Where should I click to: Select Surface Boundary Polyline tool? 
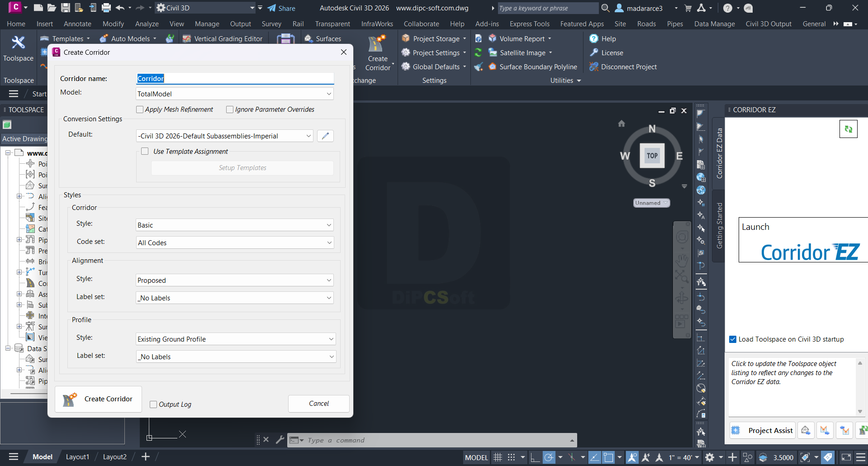(532, 67)
